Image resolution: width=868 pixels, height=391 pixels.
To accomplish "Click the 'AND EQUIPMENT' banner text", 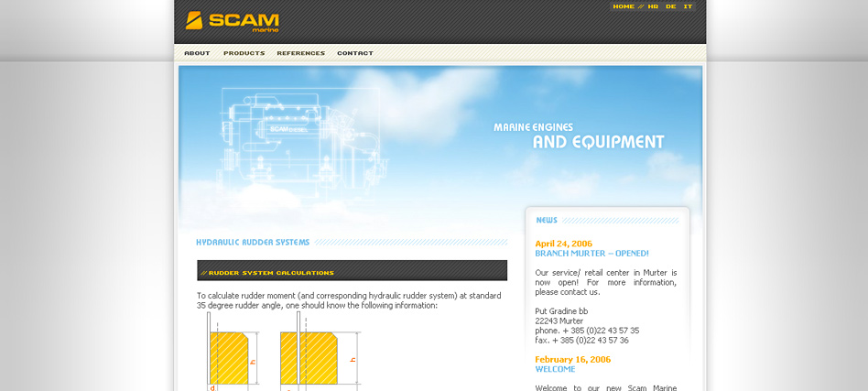I will coord(599,142).
